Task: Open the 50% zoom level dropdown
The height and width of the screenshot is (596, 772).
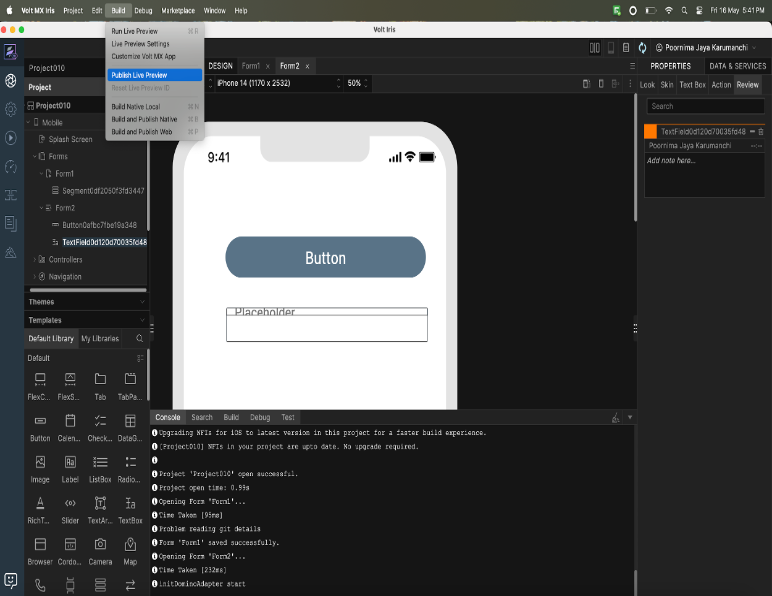Action: tap(357, 83)
